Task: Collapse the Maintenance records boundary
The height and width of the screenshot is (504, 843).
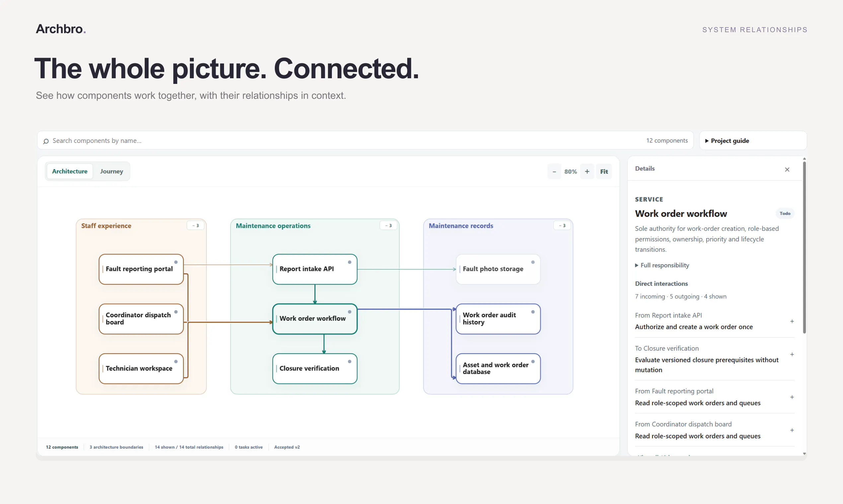Action: click(x=562, y=225)
